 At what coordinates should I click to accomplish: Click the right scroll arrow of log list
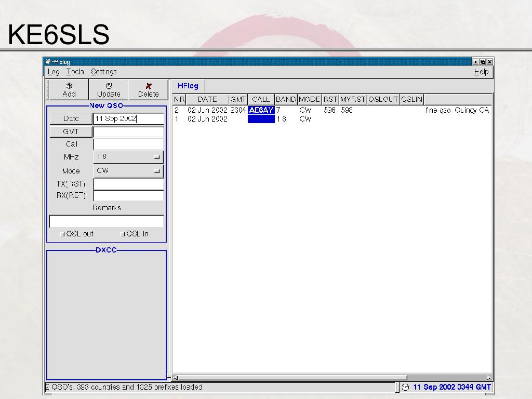tap(489, 378)
